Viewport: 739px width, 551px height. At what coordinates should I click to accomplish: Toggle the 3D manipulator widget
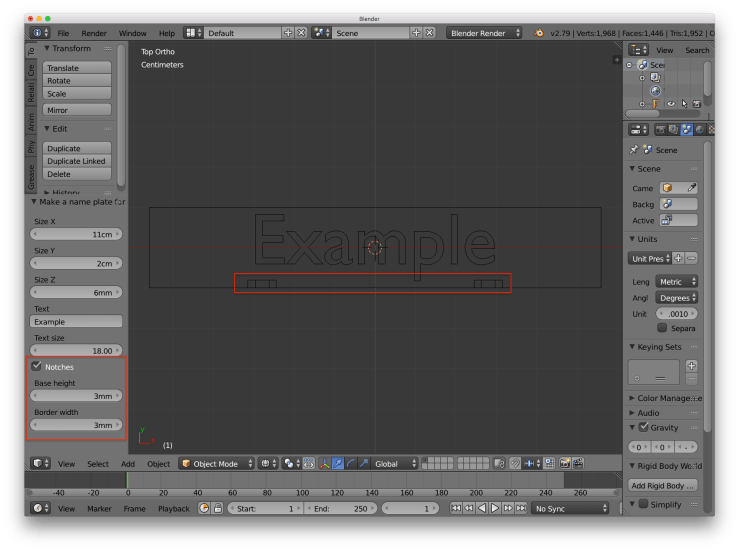click(x=325, y=463)
